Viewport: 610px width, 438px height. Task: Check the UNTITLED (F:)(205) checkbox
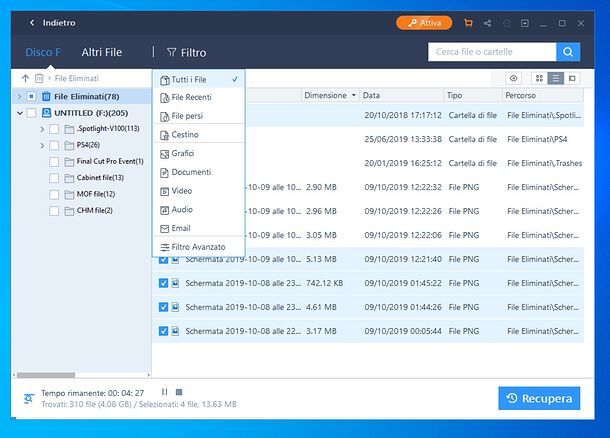pos(32,113)
